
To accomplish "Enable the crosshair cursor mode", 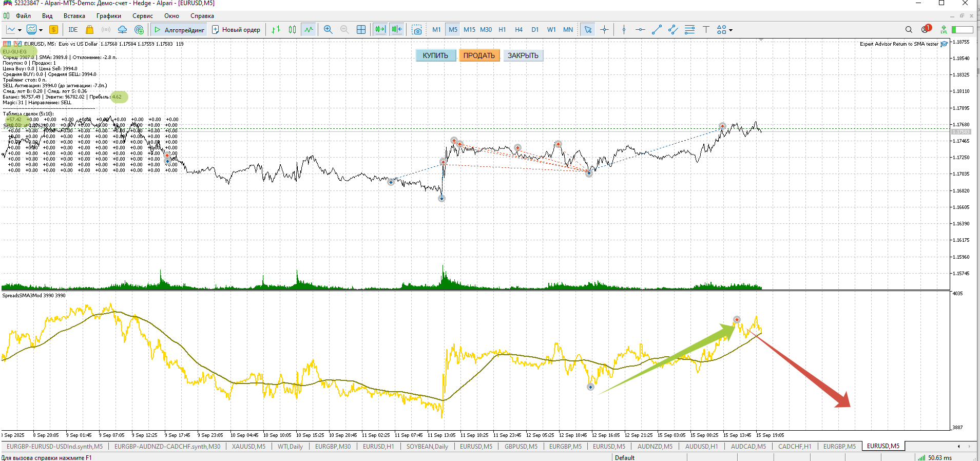I will tap(604, 30).
